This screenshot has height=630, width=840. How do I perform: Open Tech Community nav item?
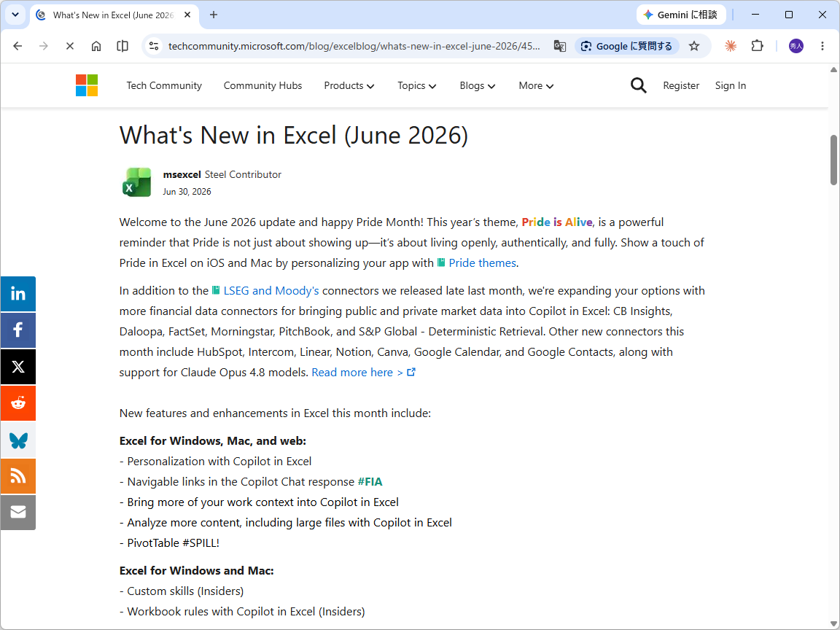click(164, 86)
